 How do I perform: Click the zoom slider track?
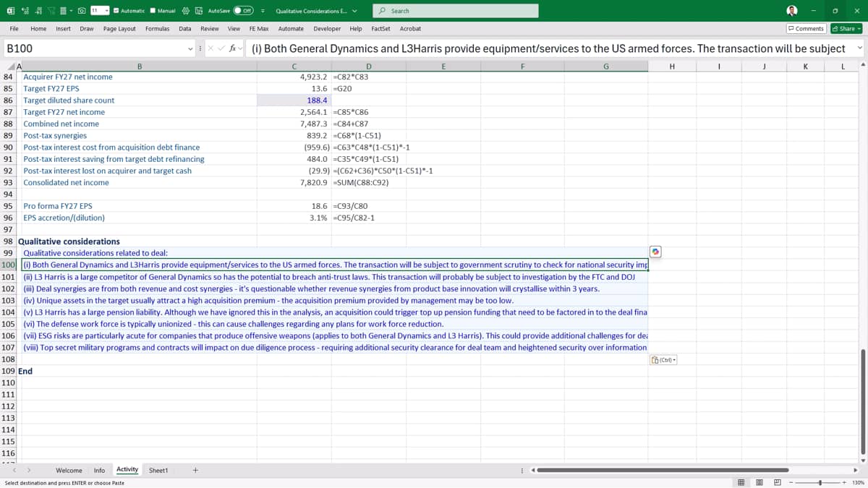point(817,482)
